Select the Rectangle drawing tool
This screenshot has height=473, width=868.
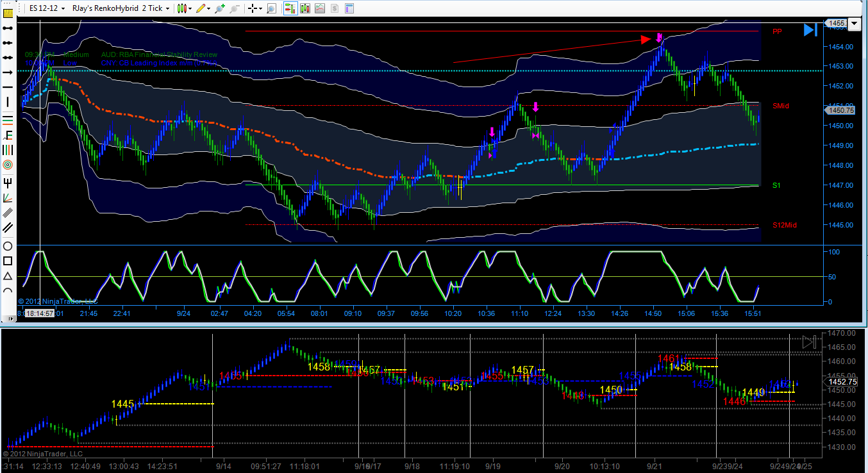click(8, 261)
